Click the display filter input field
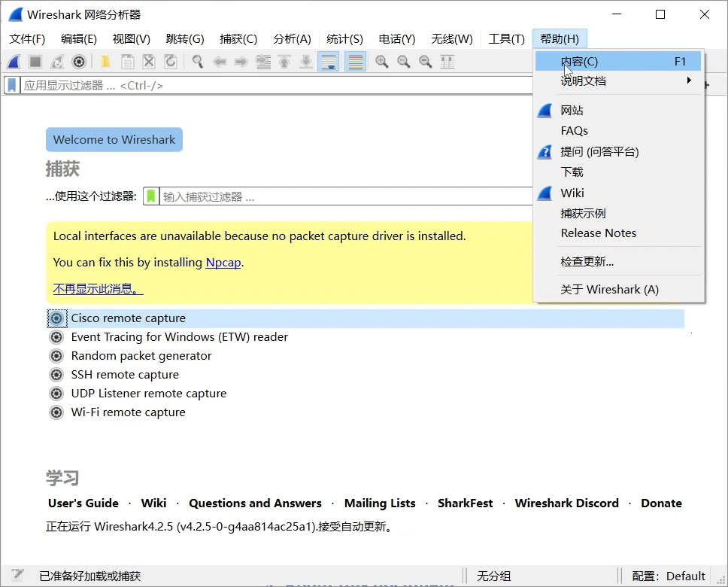 click(276, 86)
